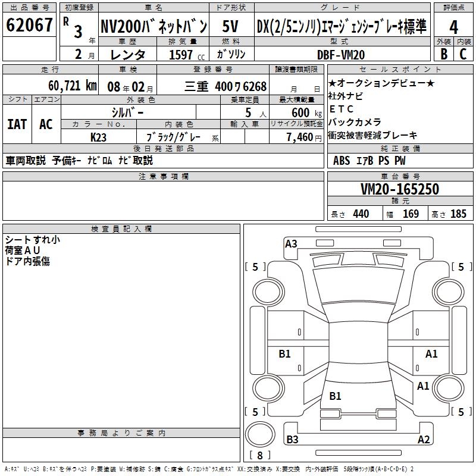This screenshot has width=476, height=476.
Task: Select the displacement value 1597 cc
Action: coord(187,55)
